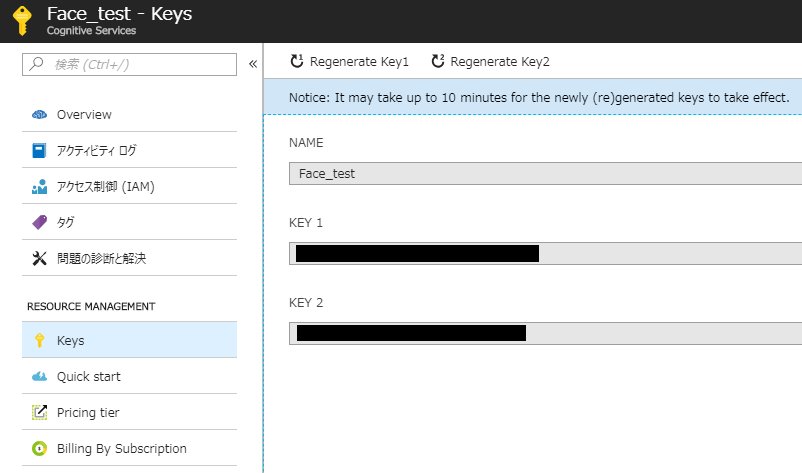Click the KEY 1 value field
This screenshot has height=473, width=802.
545,254
